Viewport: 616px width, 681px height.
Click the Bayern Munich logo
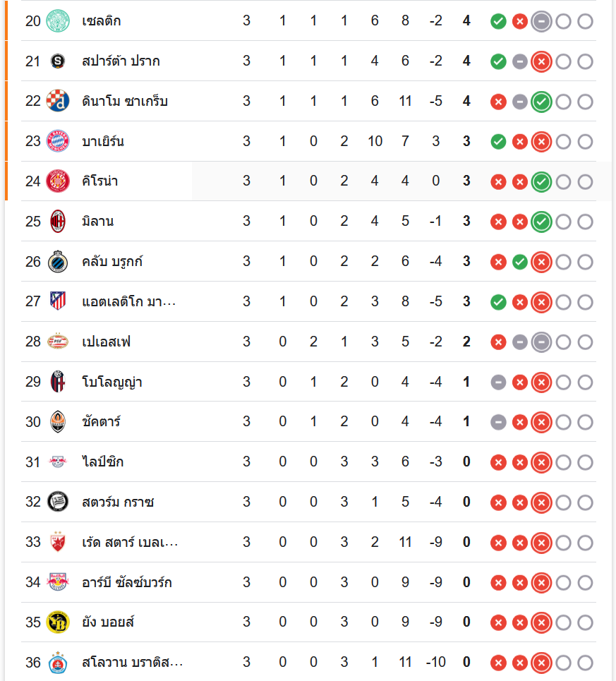point(58,141)
